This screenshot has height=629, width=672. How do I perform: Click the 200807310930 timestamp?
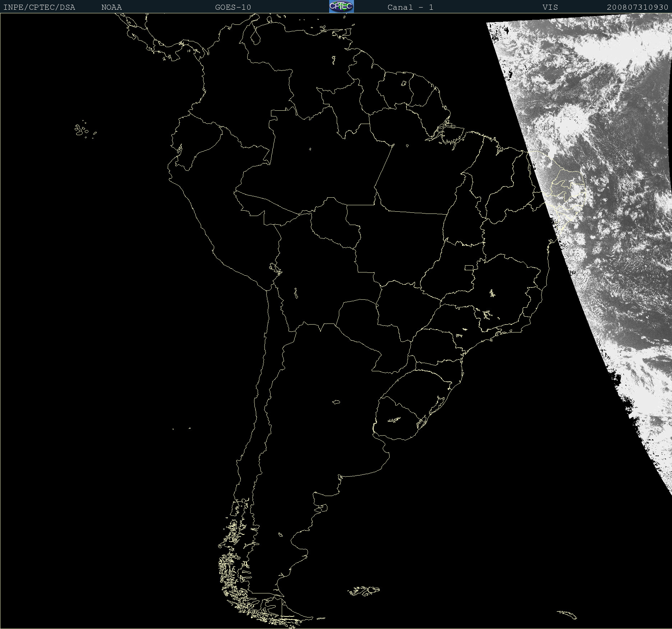(638, 7)
